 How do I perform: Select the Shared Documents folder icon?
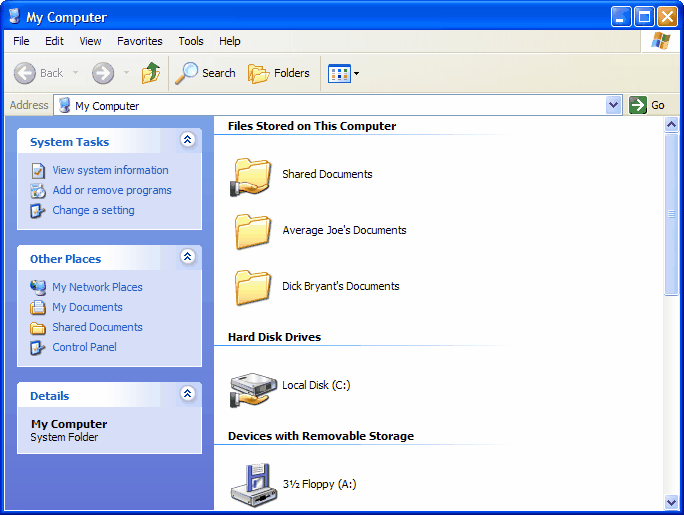[251, 177]
